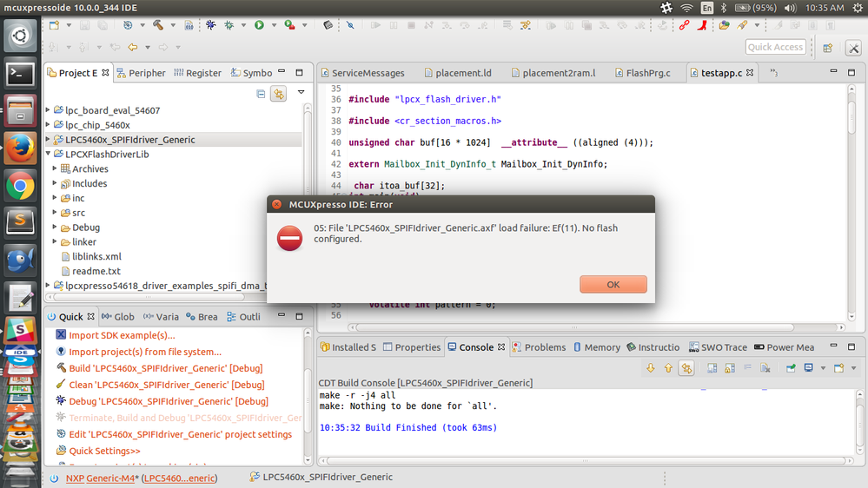This screenshot has width=868, height=488.
Task: Click the red chain link icon
Action: pyautogui.click(x=684, y=25)
